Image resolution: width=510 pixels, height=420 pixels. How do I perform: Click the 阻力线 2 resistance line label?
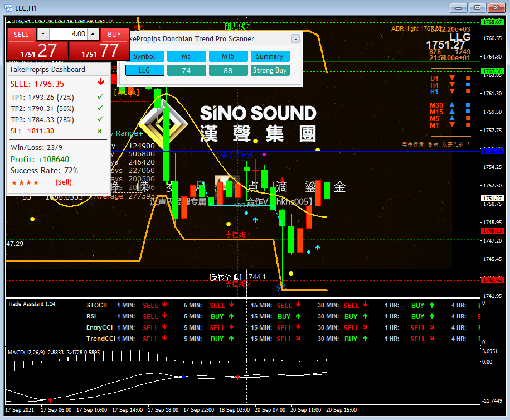pyautogui.click(x=237, y=26)
